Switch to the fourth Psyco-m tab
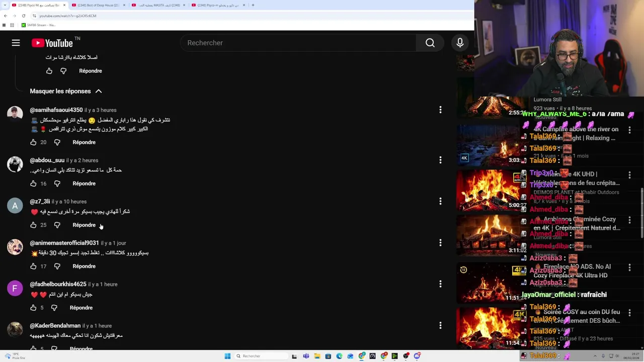Image resolution: width=644 pixels, height=362 pixels. tap(218, 5)
